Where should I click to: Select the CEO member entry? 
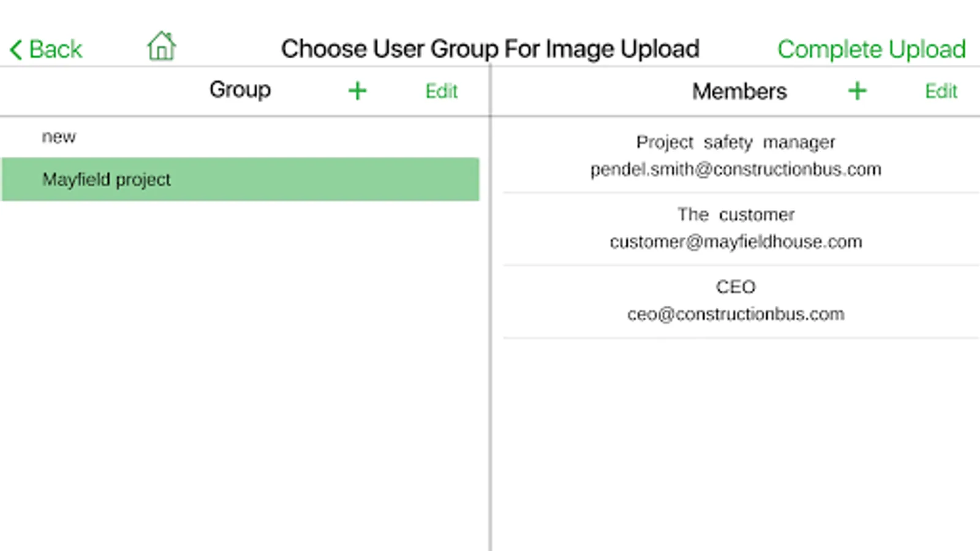[735, 287]
